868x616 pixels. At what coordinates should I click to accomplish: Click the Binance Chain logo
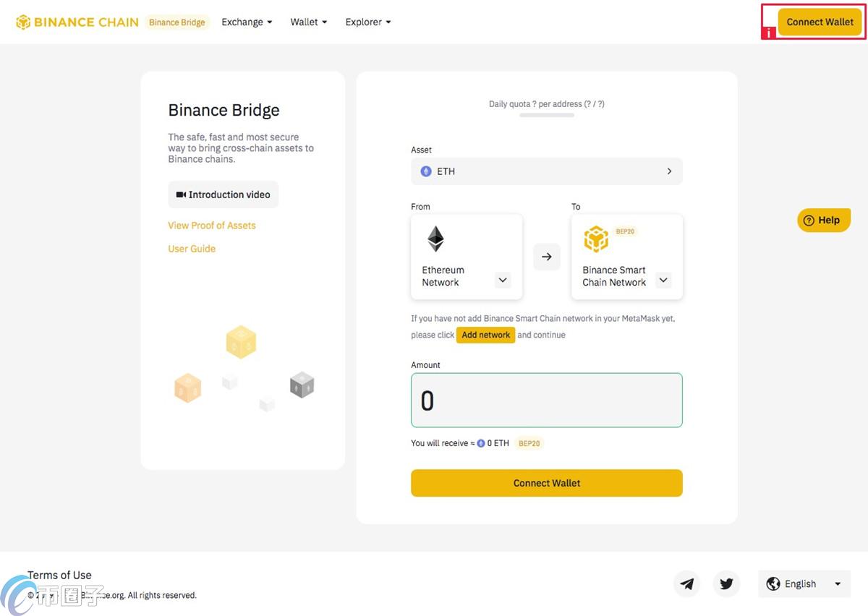pyautogui.click(x=77, y=22)
